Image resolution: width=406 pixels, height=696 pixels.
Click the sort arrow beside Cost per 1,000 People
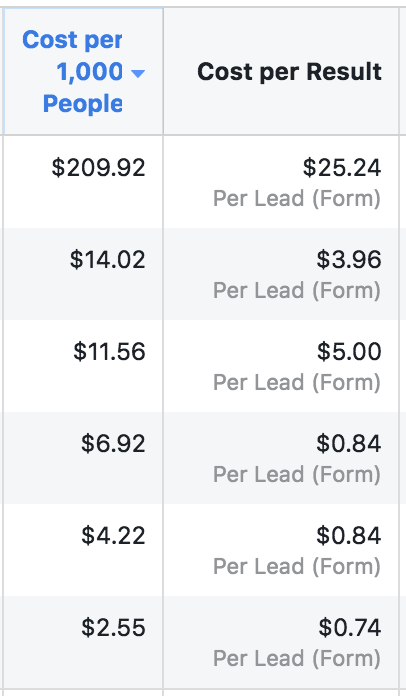tap(138, 73)
